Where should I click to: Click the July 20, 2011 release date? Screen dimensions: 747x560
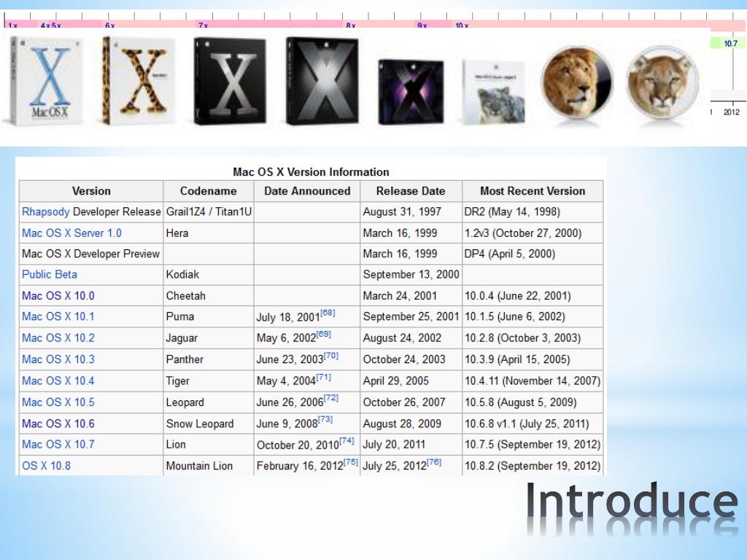click(x=394, y=444)
